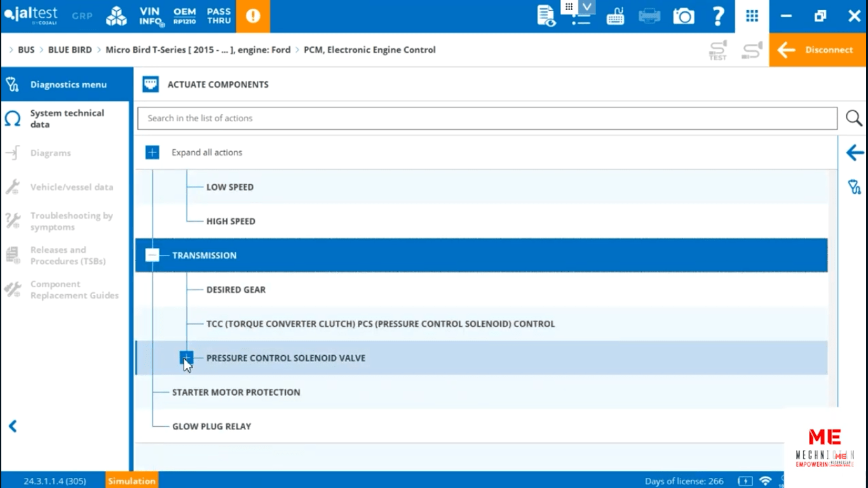Expand all actions with plus button
Viewport: 868px width, 488px height.
(x=153, y=152)
